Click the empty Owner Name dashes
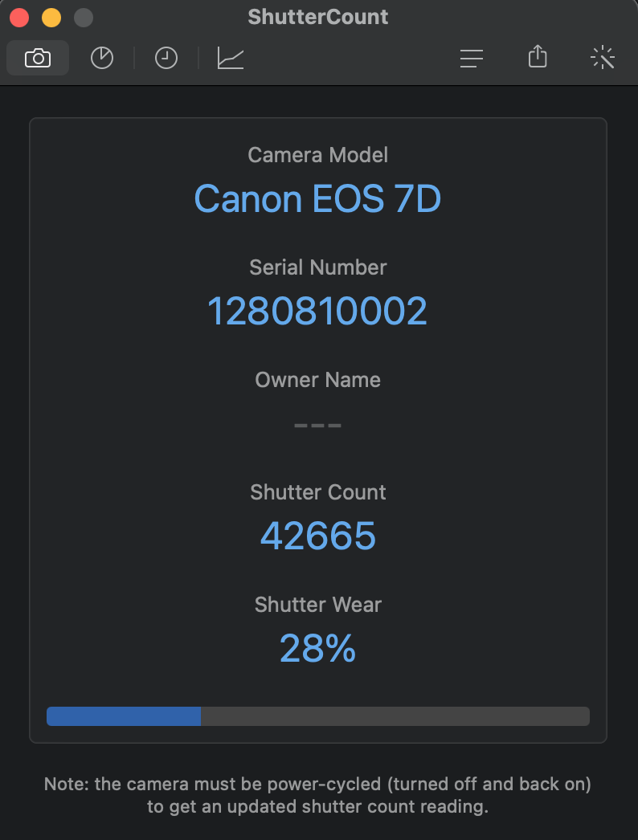638x840 pixels. (x=318, y=425)
